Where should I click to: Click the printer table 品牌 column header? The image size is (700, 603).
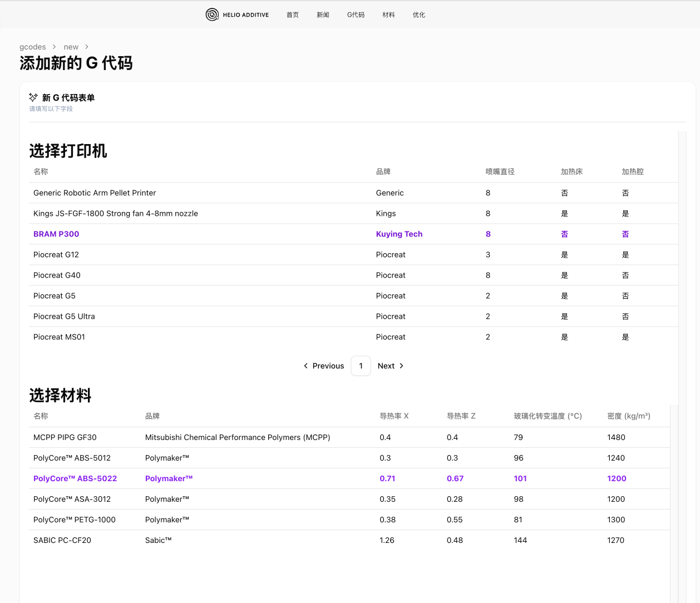(383, 172)
